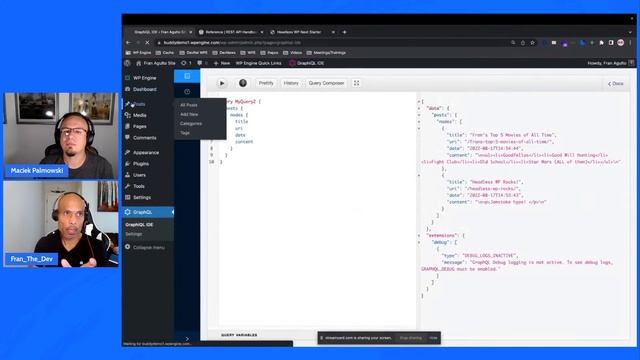Open the Chrome profile avatar
This screenshot has width=640, height=360.
[x=620, y=42]
